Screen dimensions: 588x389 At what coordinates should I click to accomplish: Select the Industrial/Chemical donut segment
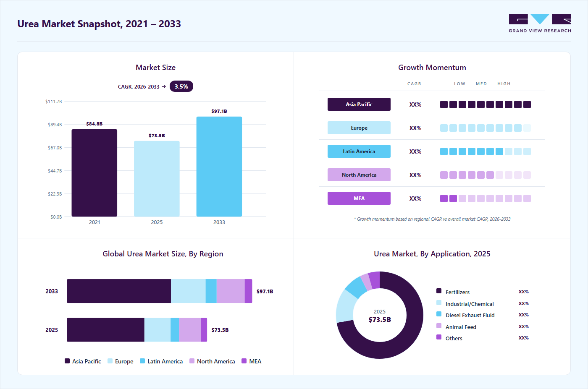click(x=346, y=306)
